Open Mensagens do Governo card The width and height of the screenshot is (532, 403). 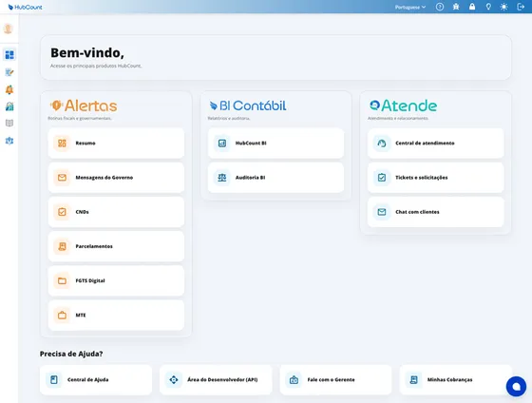click(116, 178)
